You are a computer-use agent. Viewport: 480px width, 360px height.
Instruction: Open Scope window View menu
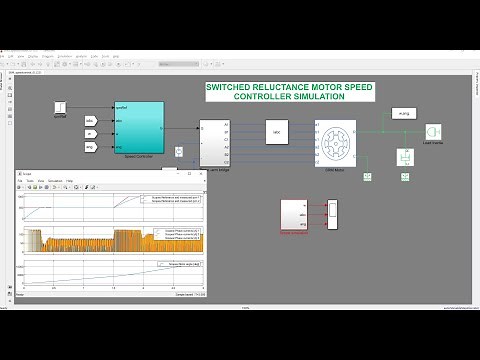[41, 181]
